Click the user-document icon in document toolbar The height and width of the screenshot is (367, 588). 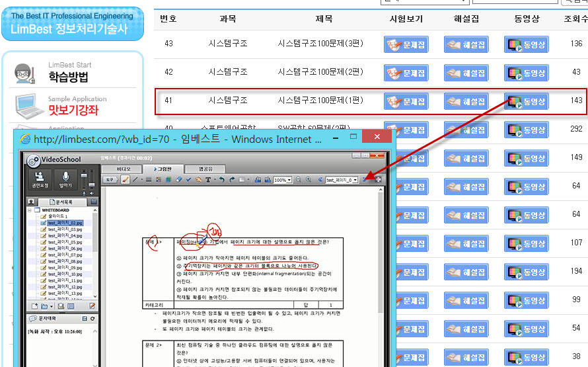click(61, 306)
